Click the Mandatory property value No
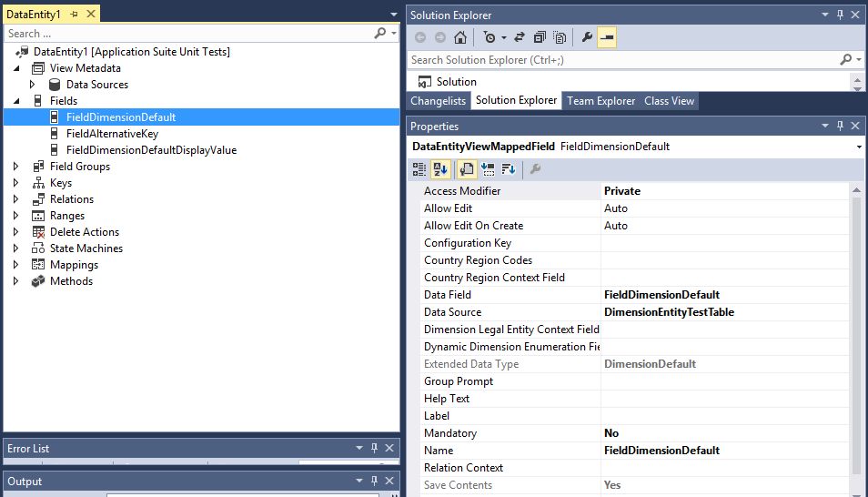Screen dimensions: 868x497 [611, 433]
